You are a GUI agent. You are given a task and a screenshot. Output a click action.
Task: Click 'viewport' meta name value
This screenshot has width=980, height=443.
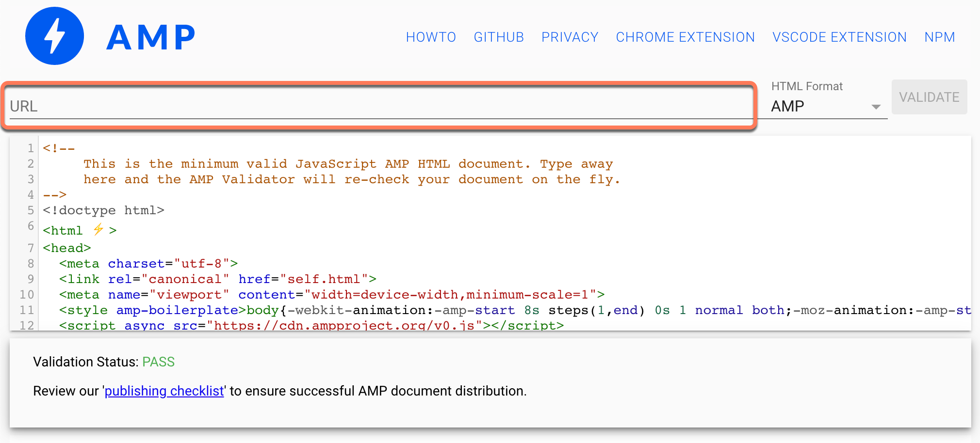tap(189, 295)
